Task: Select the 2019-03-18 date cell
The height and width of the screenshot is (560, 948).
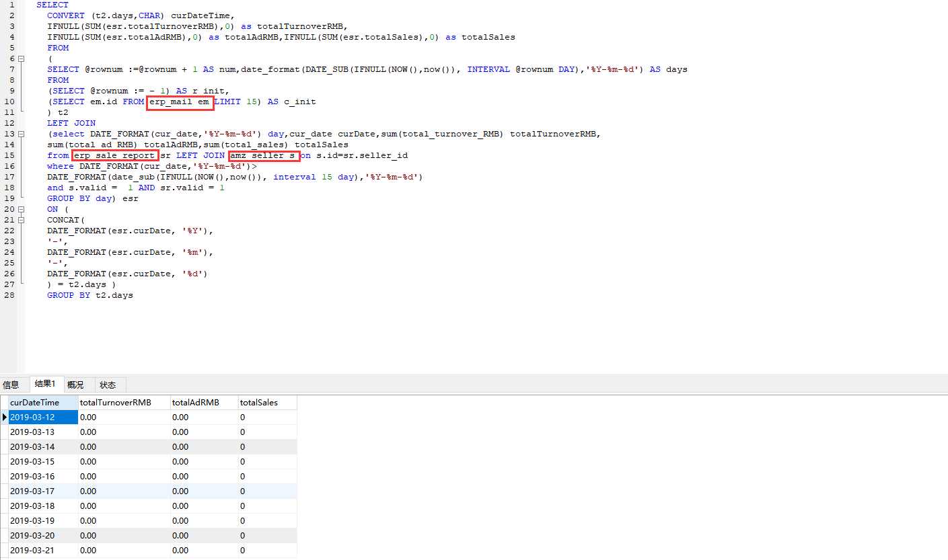Action: click(x=43, y=506)
